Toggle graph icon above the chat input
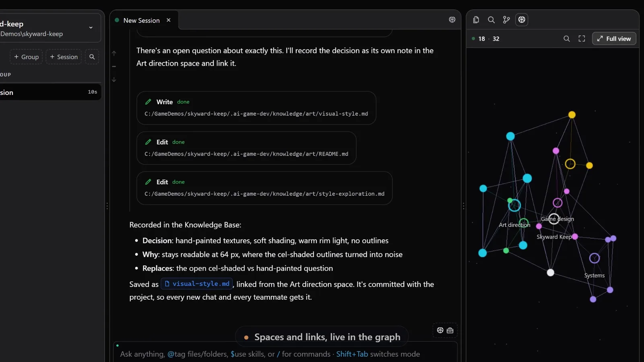This screenshot has width=644, height=362. point(440,330)
